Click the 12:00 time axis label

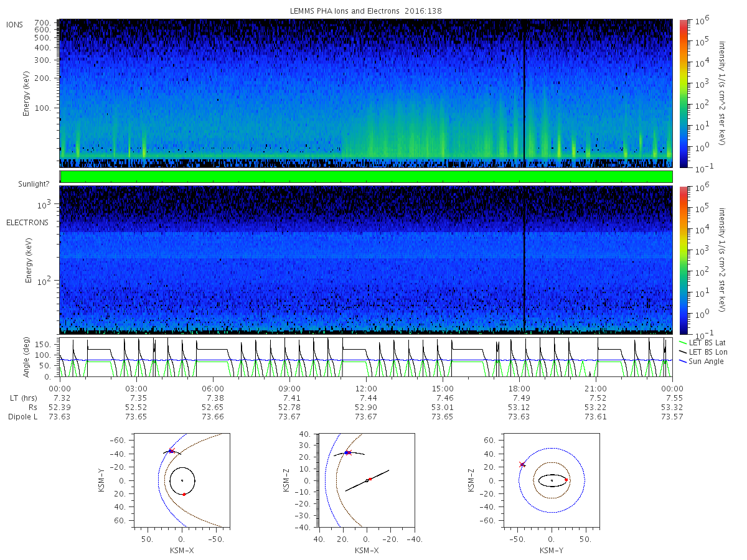[x=366, y=388]
